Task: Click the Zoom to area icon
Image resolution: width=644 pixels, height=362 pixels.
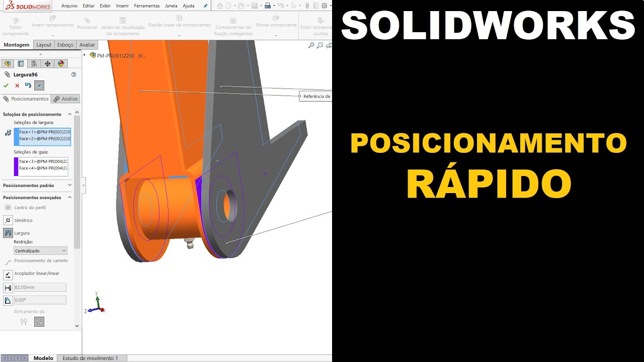Action: (320, 45)
